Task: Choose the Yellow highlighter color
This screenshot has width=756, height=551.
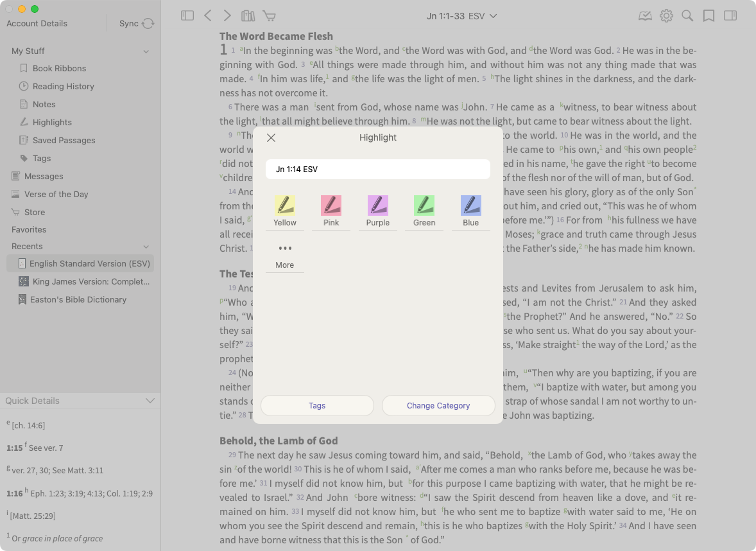Action: pyautogui.click(x=285, y=211)
